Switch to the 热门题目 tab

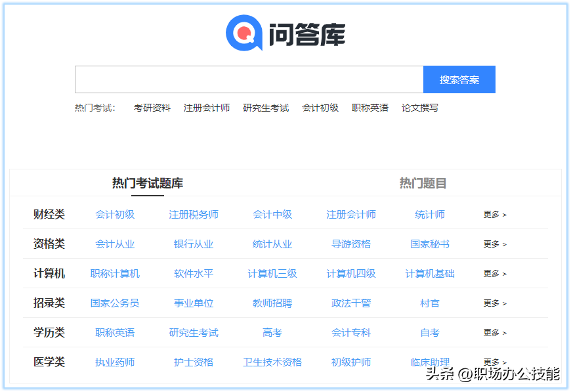[423, 183]
